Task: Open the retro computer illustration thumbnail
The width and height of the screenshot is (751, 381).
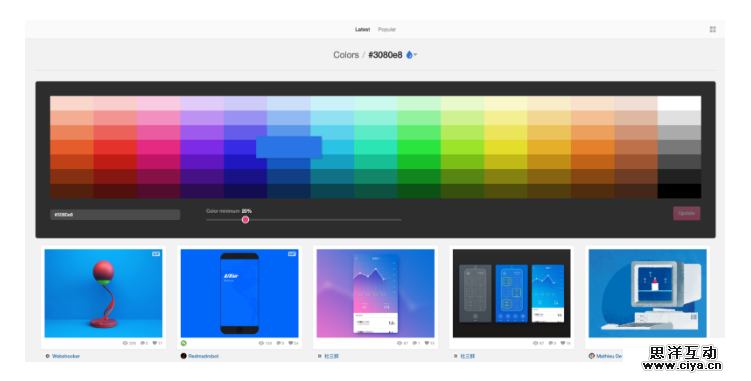Action: pyautogui.click(x=648, y=293)
